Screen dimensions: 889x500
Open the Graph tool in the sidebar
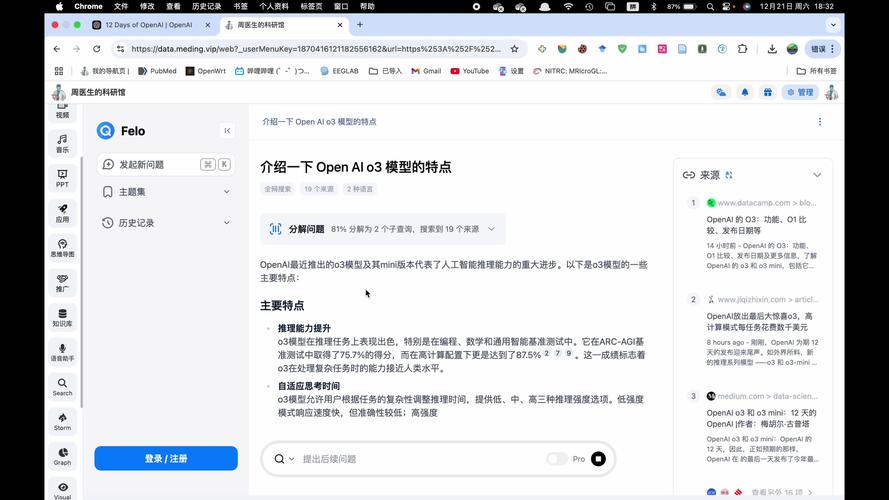[x=62, y=456]
